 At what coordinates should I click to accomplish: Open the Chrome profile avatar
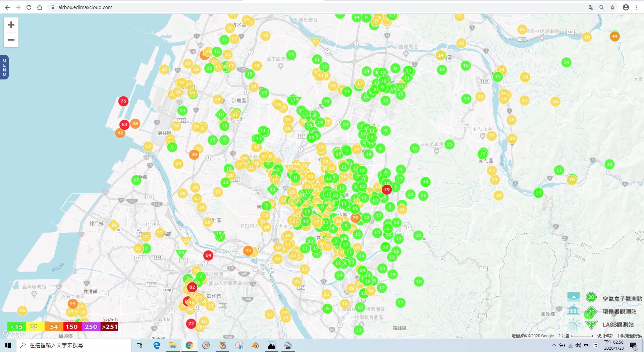click(626, 7)
